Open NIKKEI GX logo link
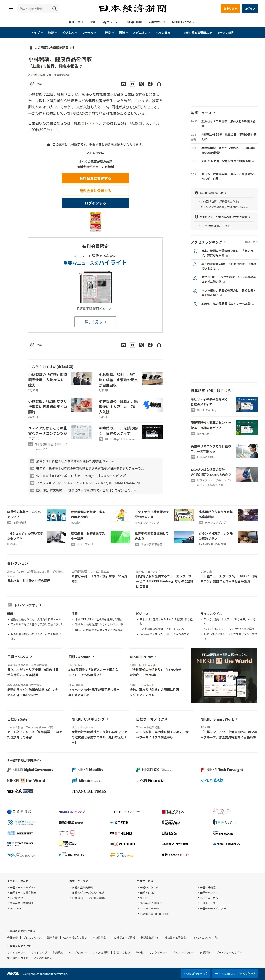The width and height of the screenshot is (265, 980). [154, 770]
